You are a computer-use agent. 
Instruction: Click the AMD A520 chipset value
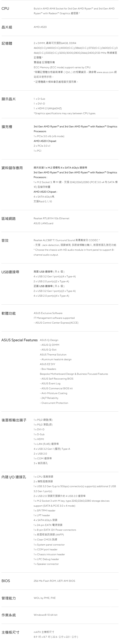pyautogui.click(x=40, y=27)
